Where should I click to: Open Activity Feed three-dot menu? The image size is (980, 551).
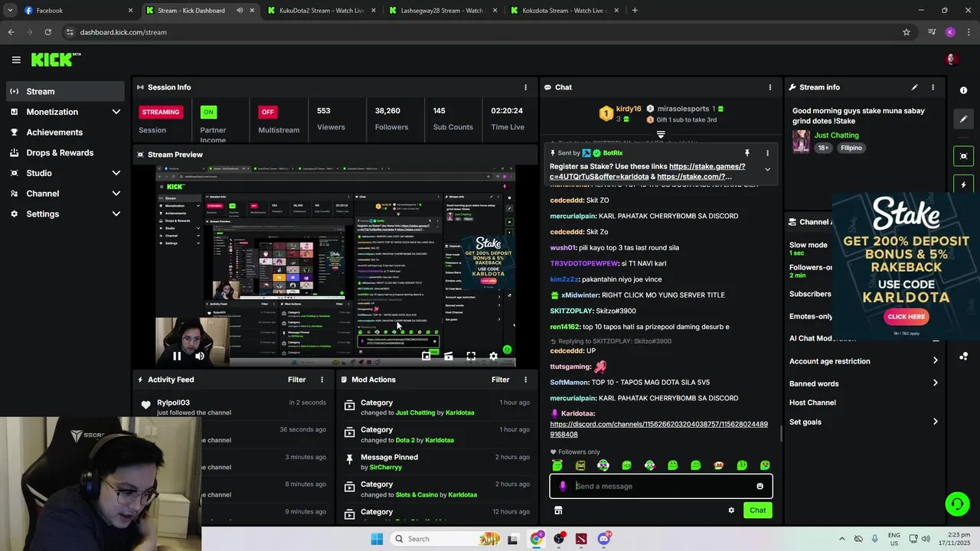pyautogui.click(x=322, y=380)
